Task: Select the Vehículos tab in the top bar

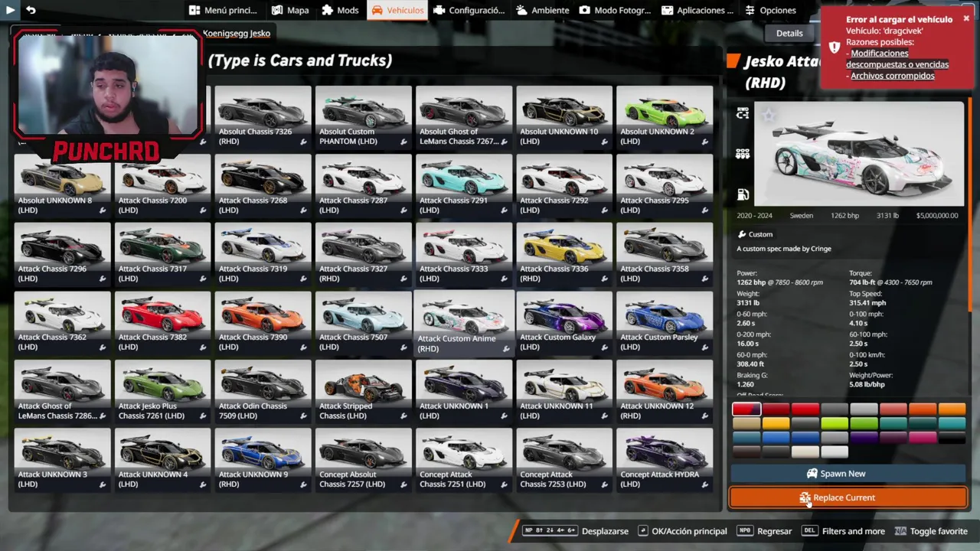Action: point(397,10)
